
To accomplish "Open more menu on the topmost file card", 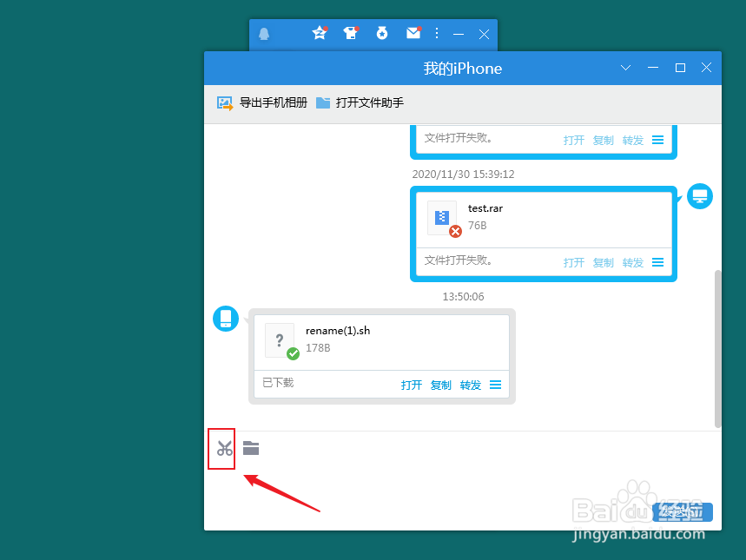I will point(658,140).
